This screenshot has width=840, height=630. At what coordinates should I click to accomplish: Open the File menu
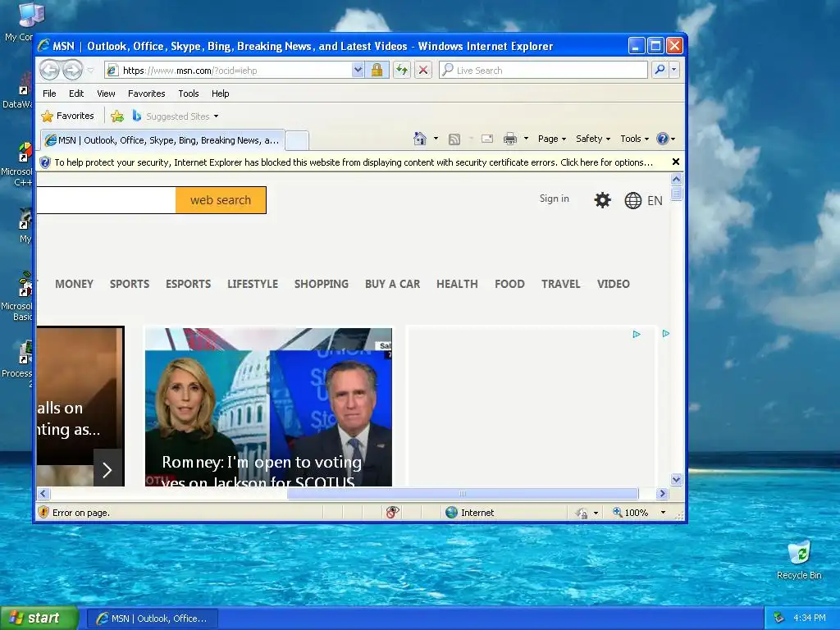pos(49,94)
